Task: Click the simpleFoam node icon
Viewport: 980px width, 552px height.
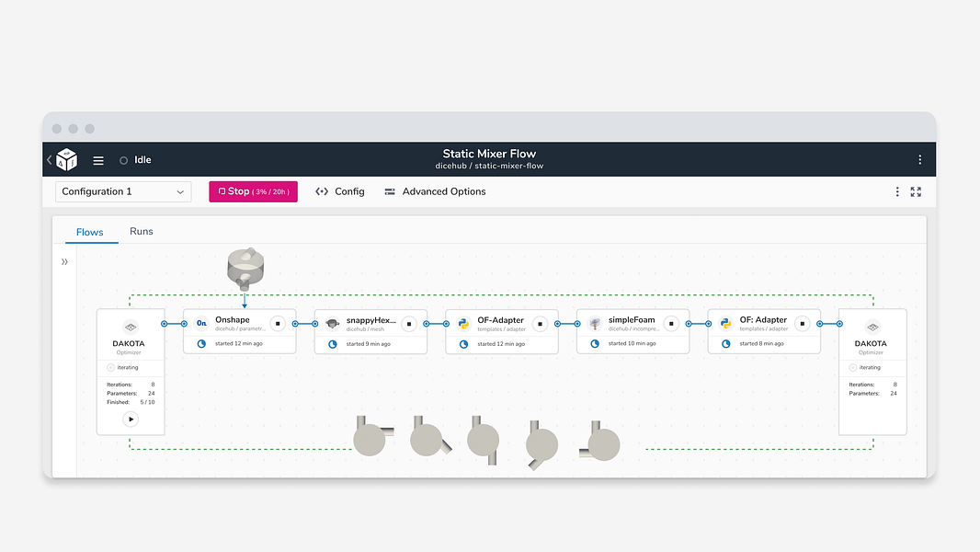Action: click(x=595, y=323)
